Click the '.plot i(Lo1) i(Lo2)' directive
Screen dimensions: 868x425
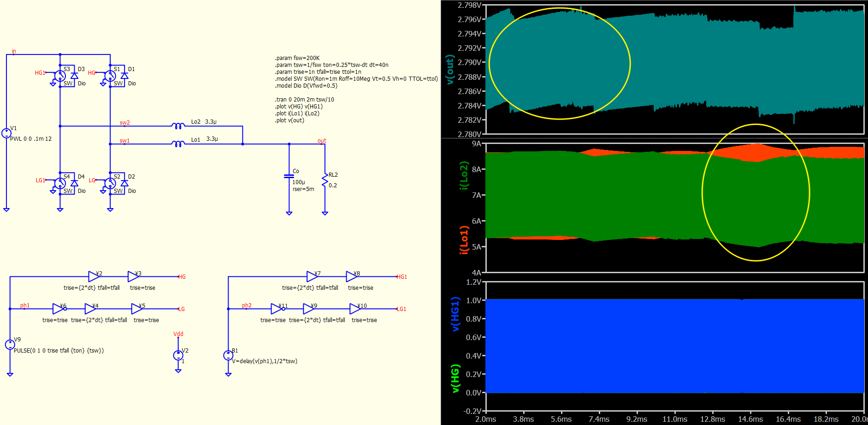297,114
